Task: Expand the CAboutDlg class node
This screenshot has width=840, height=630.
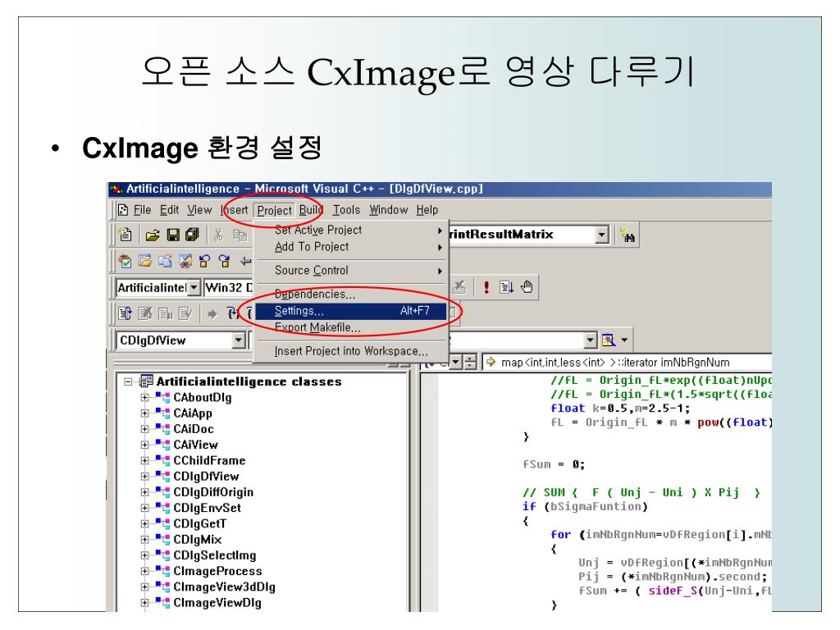Action: tap(144, 398)
